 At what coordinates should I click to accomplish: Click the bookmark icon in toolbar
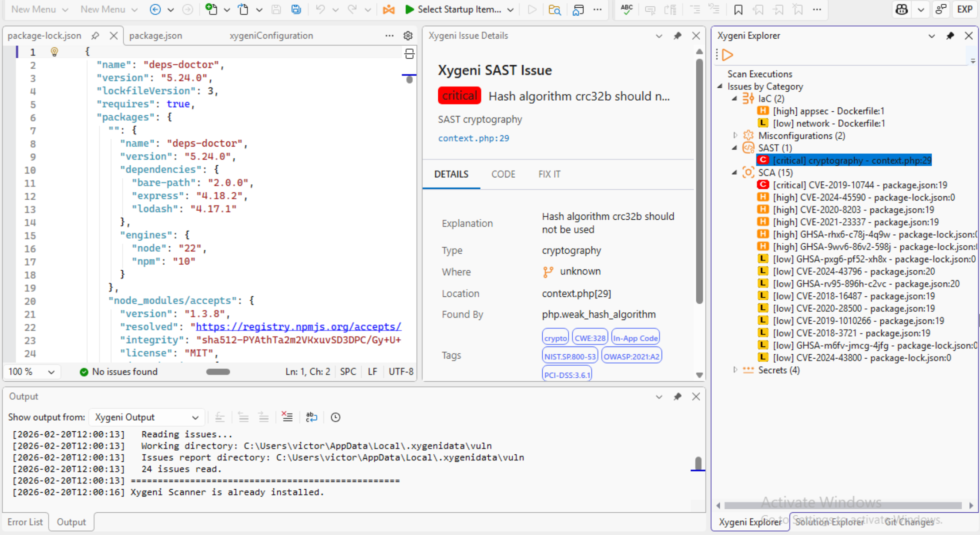(x=738, y=9)
